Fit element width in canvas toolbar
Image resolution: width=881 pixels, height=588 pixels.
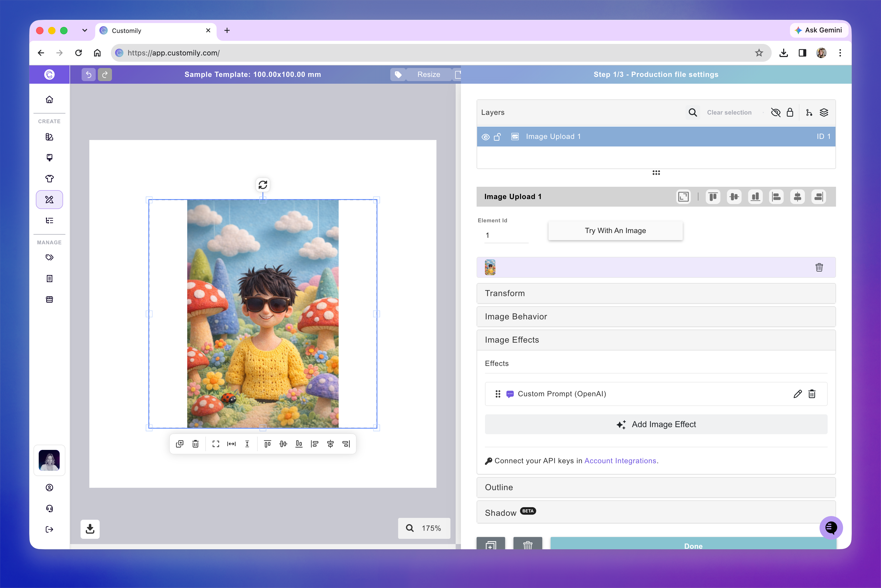tap(231, 444)
